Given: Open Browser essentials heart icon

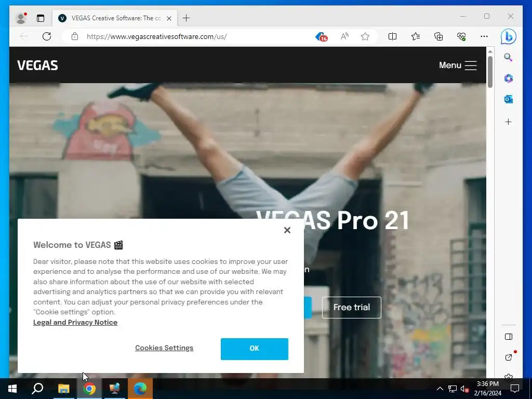Looking at the screenshot, I should tap(461, 37).
